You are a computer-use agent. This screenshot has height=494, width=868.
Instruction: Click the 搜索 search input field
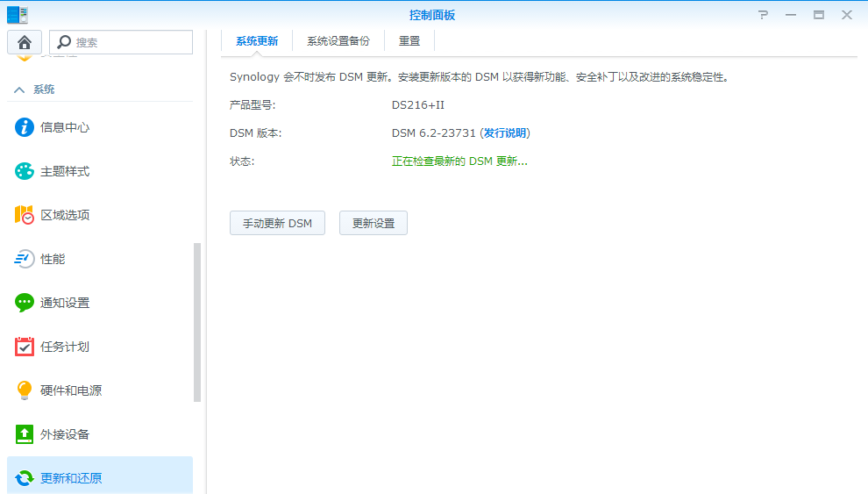130,42
